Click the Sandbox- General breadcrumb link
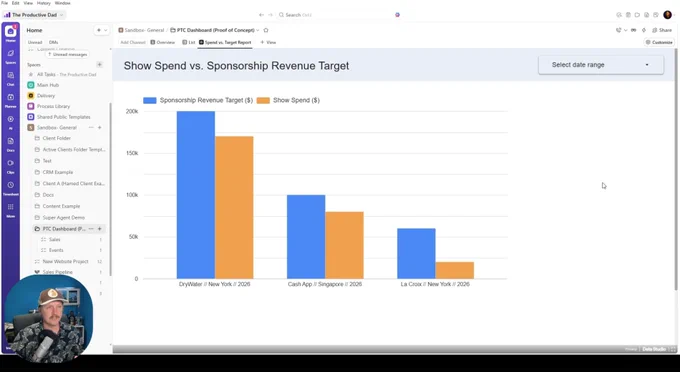This screenshot has height=372, width=680. 141,30
